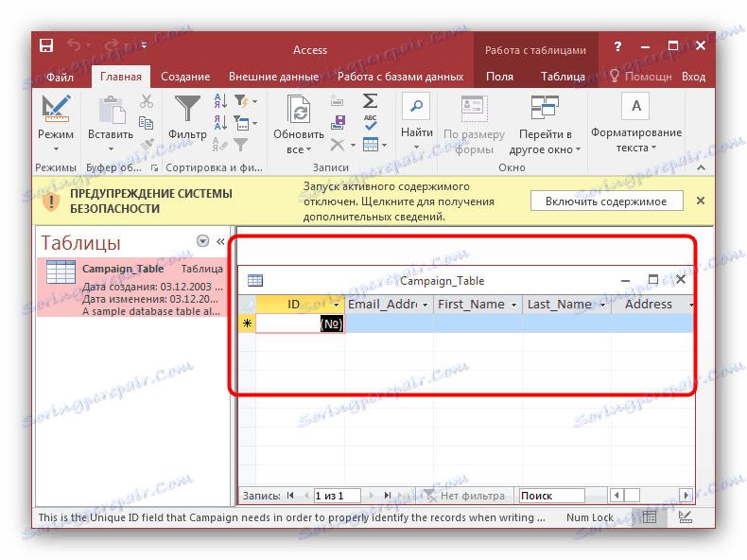Open the Файл tab

pyautogui.click(x=60, y=77)
